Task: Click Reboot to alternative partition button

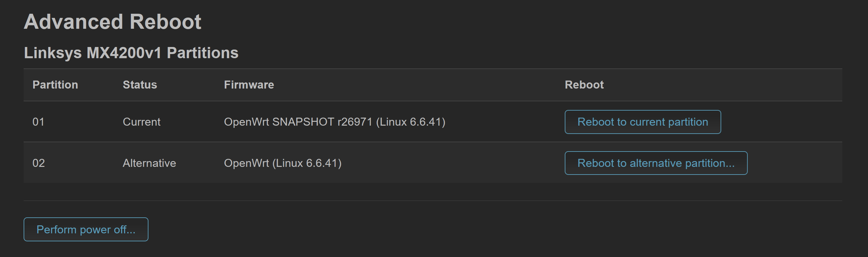Action: click(x=656, y=163)
